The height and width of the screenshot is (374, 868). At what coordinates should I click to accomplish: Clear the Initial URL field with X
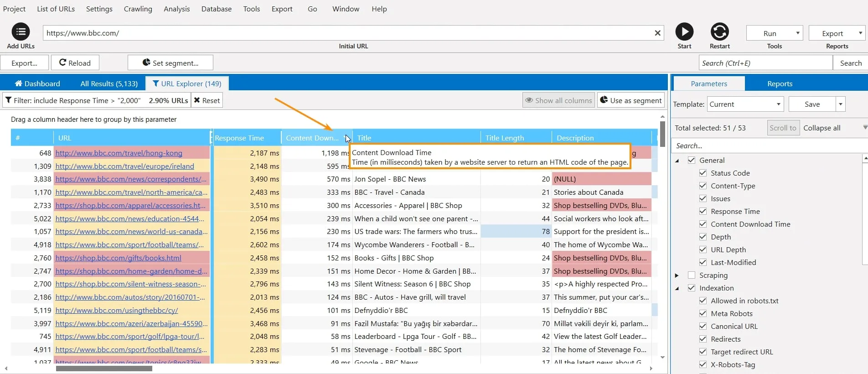(657, 33)
